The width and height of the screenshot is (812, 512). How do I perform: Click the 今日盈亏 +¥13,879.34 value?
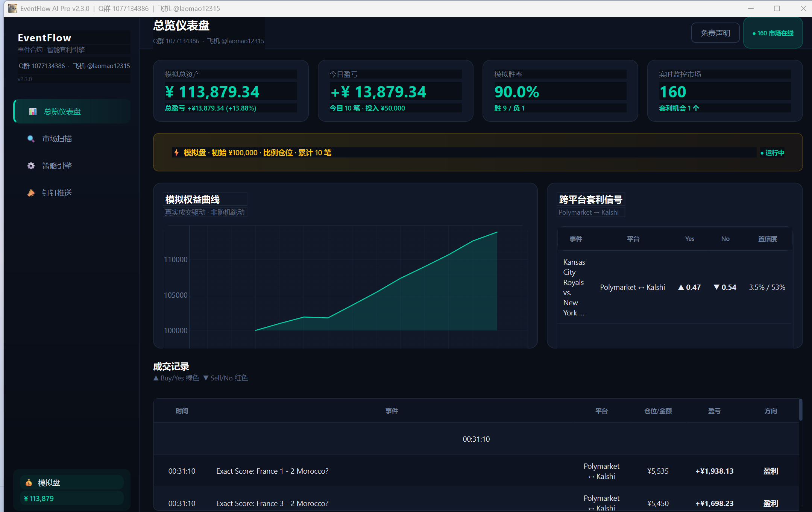click(x=378, y=92)
